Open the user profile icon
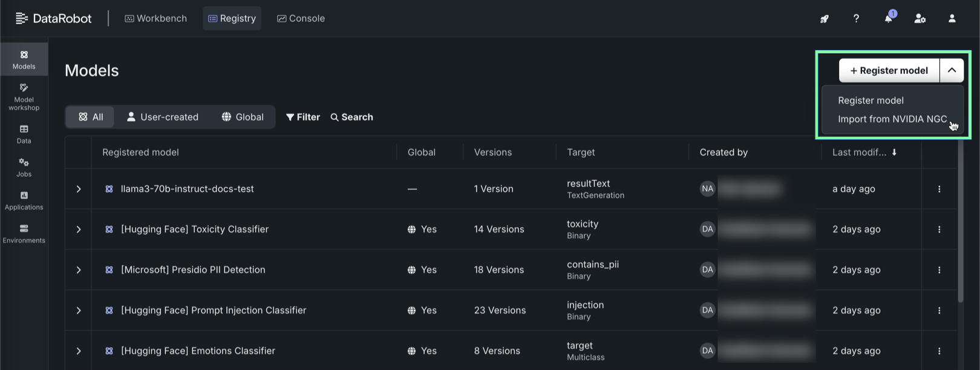 click(952, 18)
